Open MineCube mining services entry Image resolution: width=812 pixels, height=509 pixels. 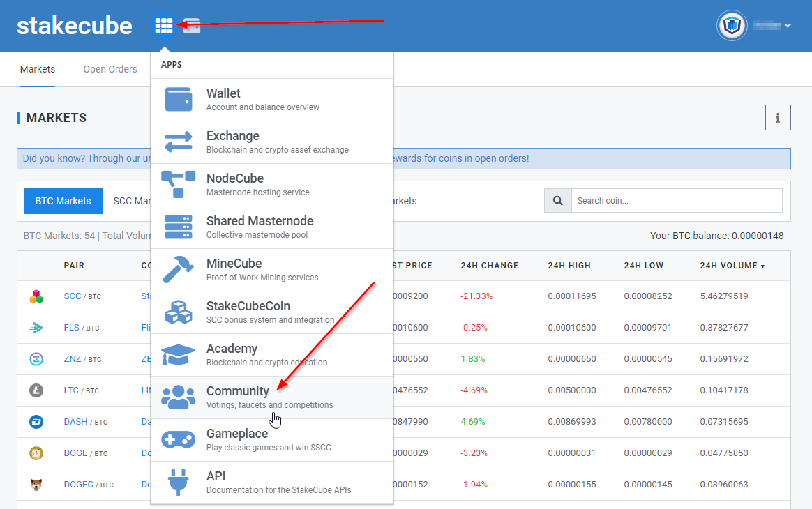(x=272, y=270)
